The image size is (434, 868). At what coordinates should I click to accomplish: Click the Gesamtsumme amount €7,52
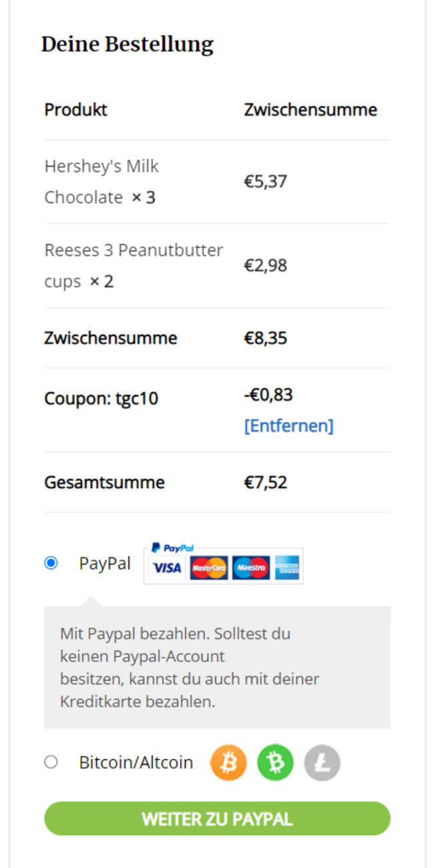point(266,482)
